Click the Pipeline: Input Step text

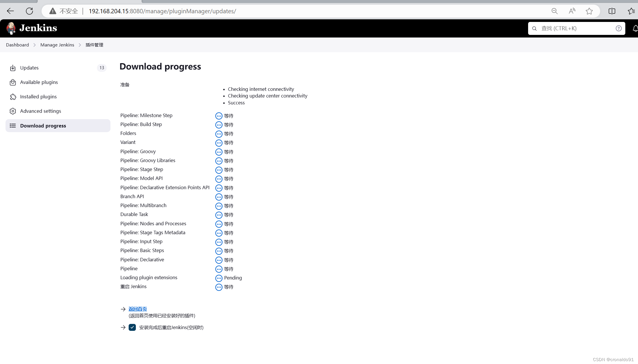(141, 241)
